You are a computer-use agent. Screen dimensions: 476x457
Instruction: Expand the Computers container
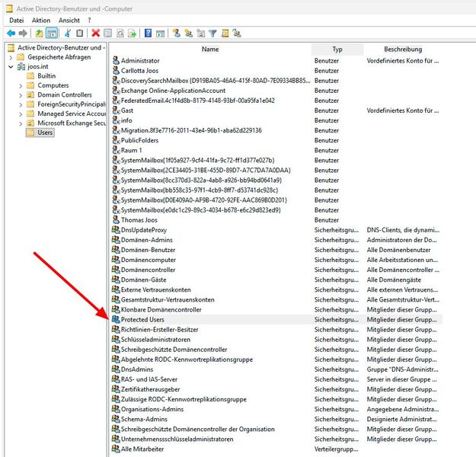pos(21,85)
